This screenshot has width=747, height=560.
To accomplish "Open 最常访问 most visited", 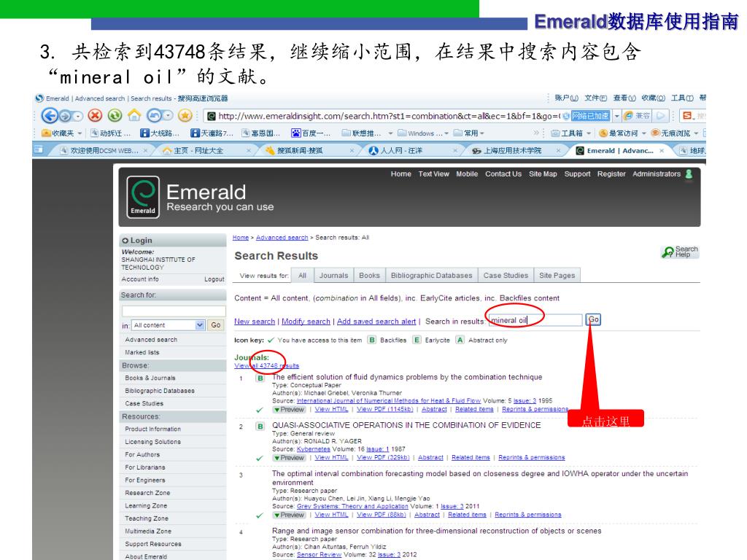I will pos(618,133).
